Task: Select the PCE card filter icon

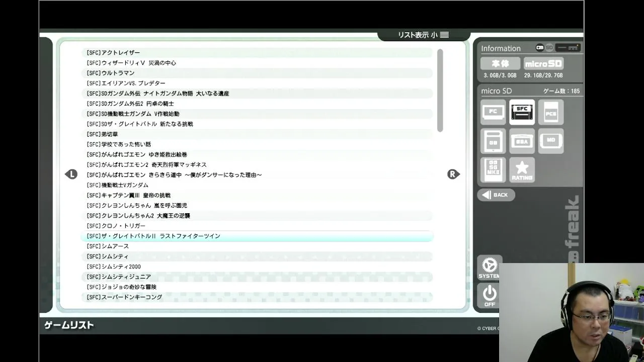Action: click(x=551, y=112)
